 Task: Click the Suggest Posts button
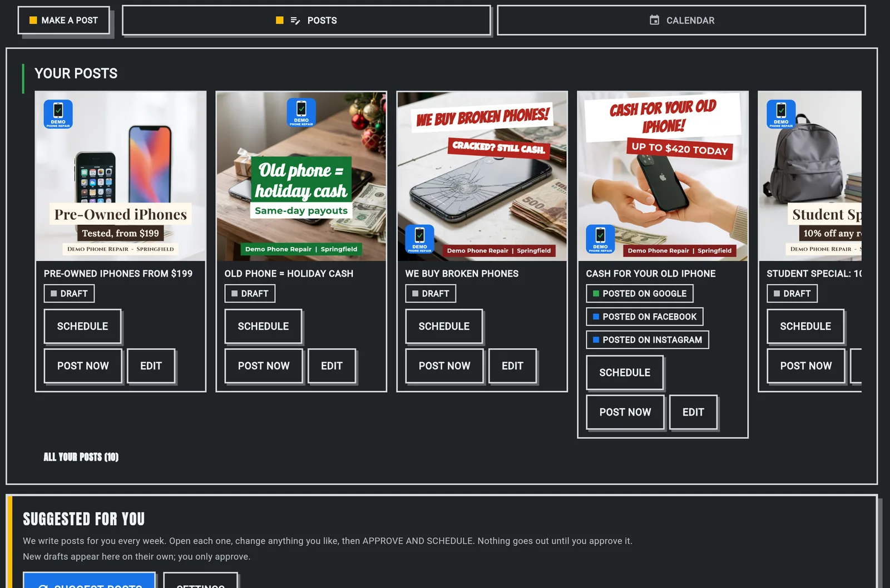pos(89,580)
